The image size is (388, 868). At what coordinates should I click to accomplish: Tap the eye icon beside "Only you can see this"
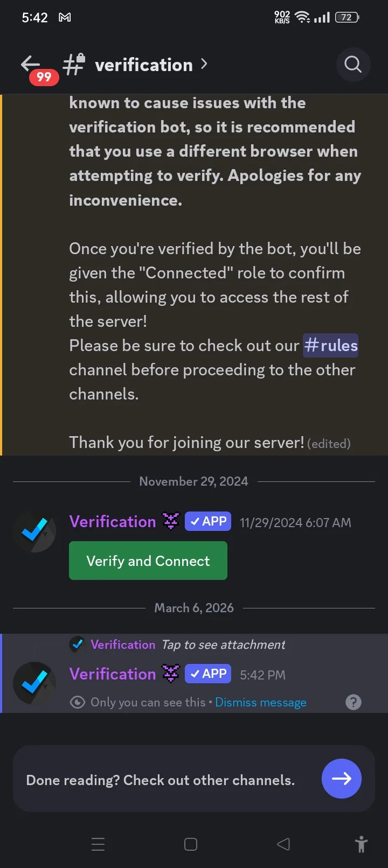78,702
